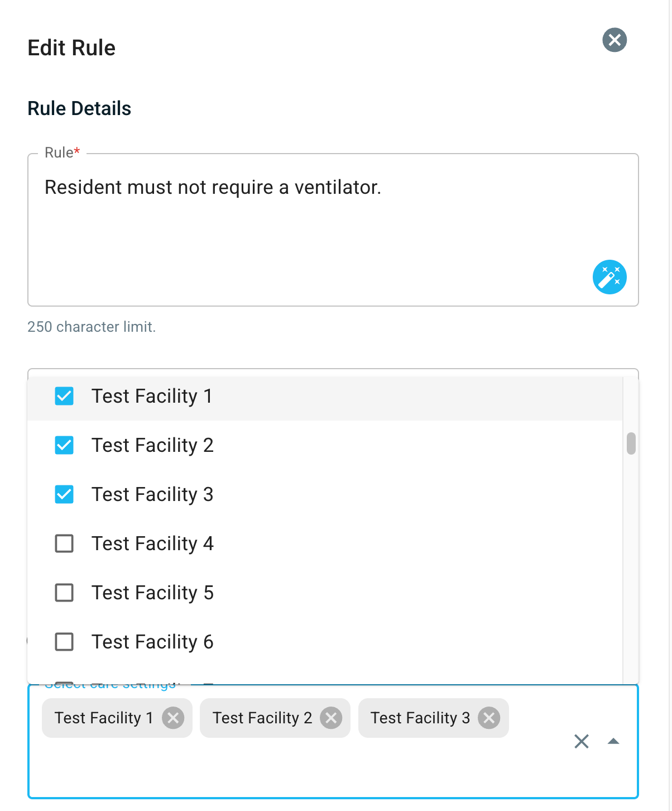Click inside the Rule text area
The image size is (672, 811).
(x=333, y=230)
